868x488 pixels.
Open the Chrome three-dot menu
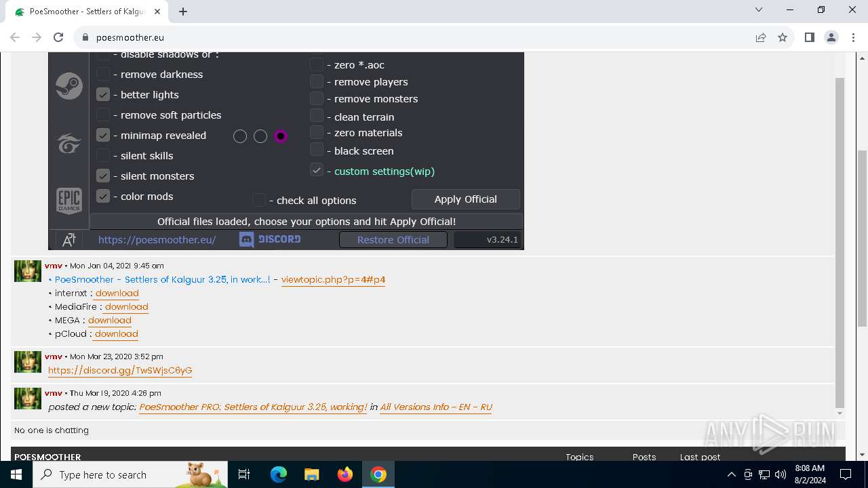pos(853,37)
